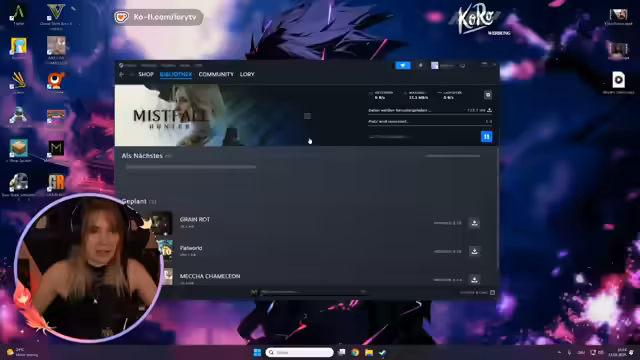Viewport: 640px width, 360px height.
Task: Click the Palworld game thumbnail
Action: pos(165,250)
